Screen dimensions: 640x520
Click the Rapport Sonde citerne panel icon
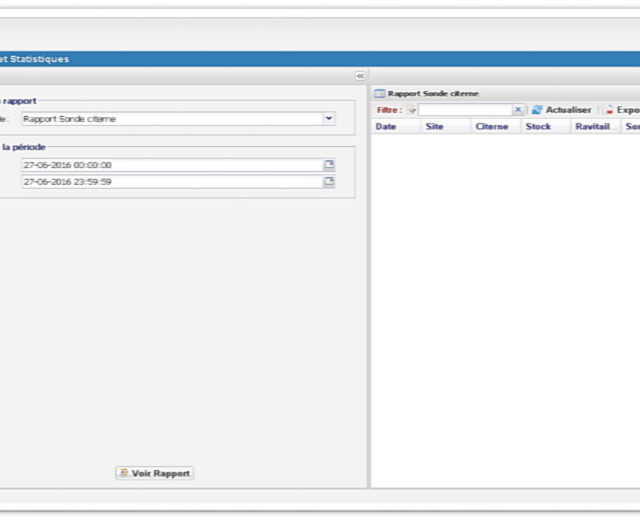click(380, 93)
